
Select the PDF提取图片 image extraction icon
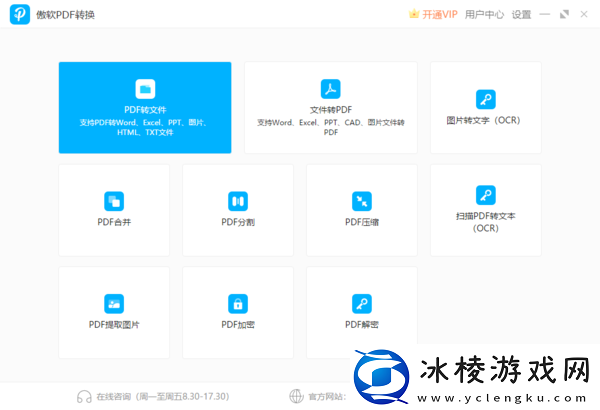[x=114, y=304]
